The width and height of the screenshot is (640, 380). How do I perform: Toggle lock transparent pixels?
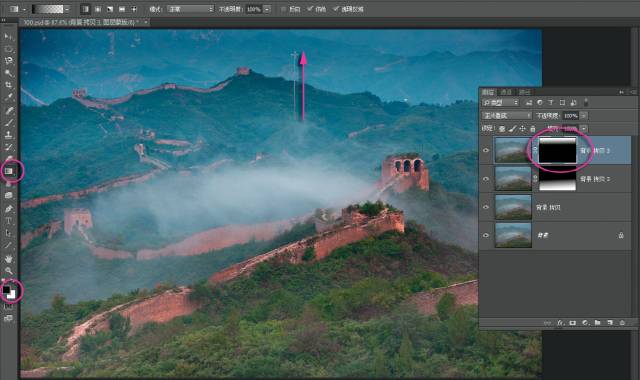coord(502,129)
